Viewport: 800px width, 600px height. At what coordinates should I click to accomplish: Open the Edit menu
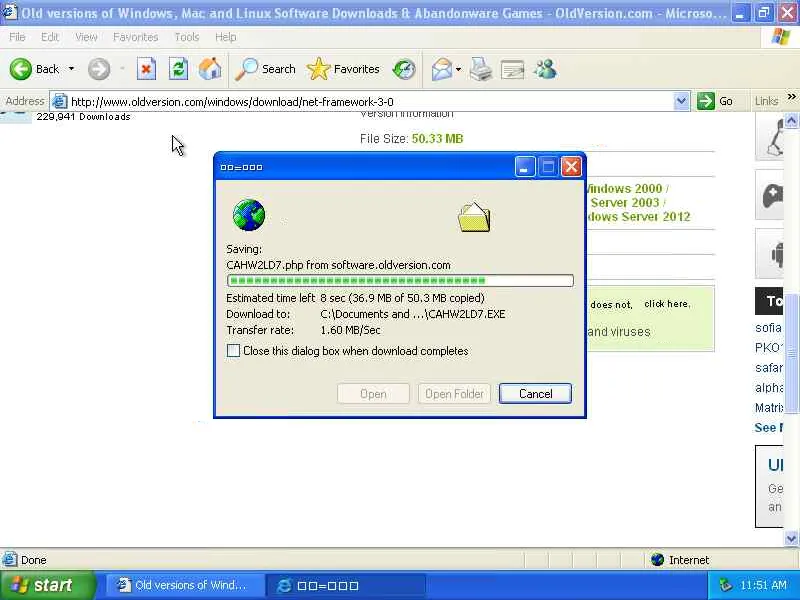49,37
